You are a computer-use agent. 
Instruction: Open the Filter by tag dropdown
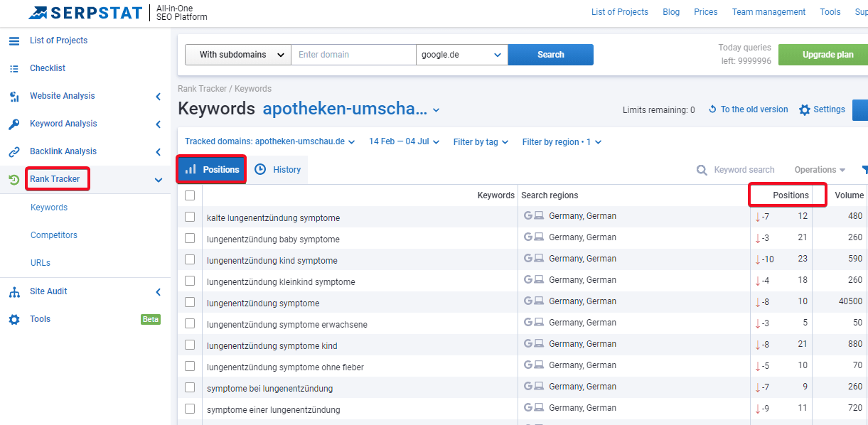coord(481,142)
